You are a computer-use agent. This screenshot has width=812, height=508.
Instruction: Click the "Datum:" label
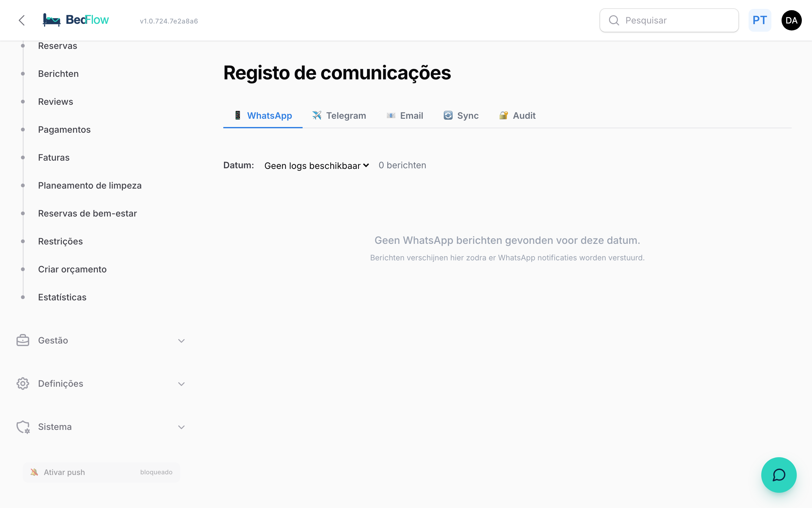click(x=239, y=165)
